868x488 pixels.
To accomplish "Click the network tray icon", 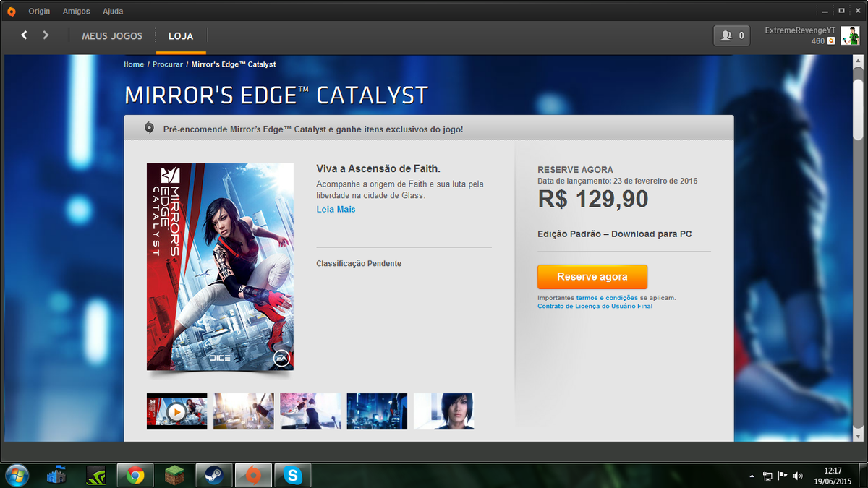I will click(767, 476).
